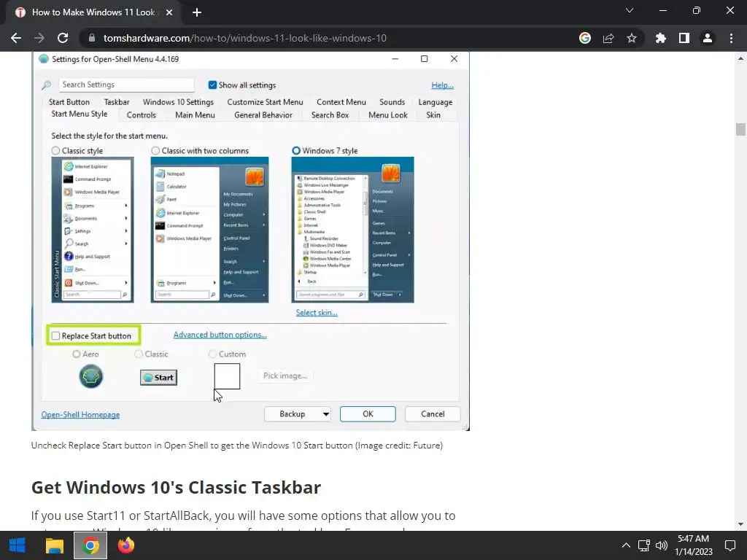The width and height of the screenshot is (747, 560).
Task: Open the 'Language' tab
Action: click(x=436, y=102)
